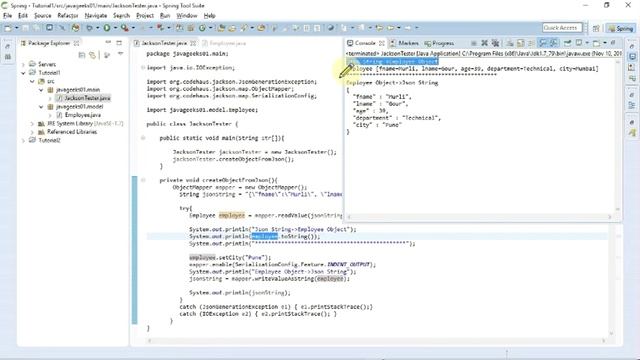Screen dimensions: 640x360
Task: Toggle code folding for the import block
Action: (143, 68)
